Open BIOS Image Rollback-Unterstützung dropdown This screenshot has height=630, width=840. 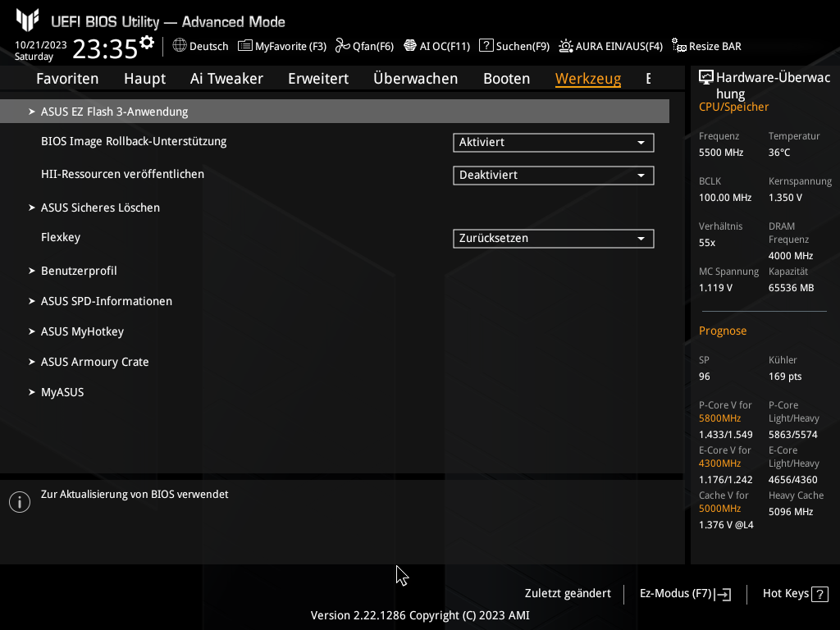tap(553, 143)
